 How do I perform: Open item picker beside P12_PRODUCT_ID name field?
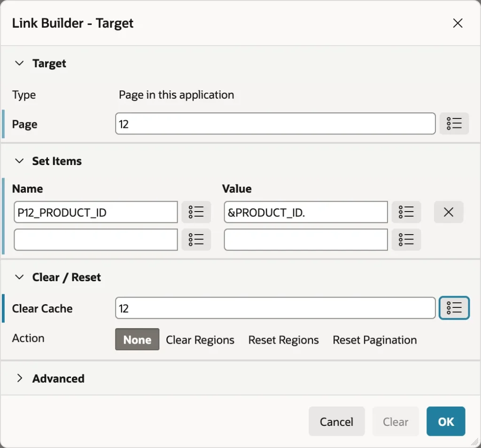196,212
